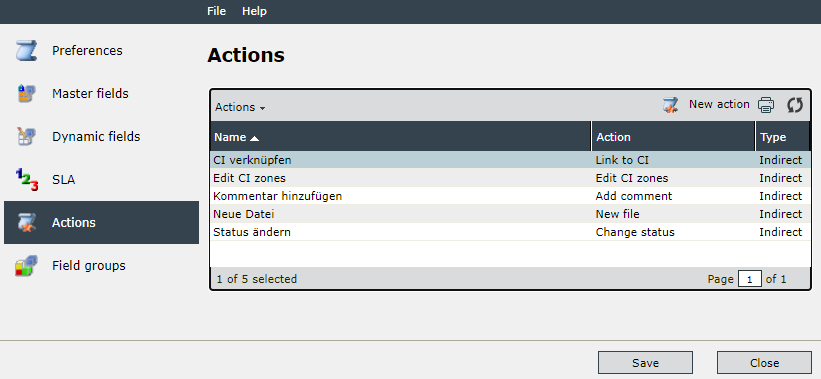The height and width of the screenshot is (379, 821).
Task: Select the Kommentar hinzufügen row
Action: pos(511,196)
